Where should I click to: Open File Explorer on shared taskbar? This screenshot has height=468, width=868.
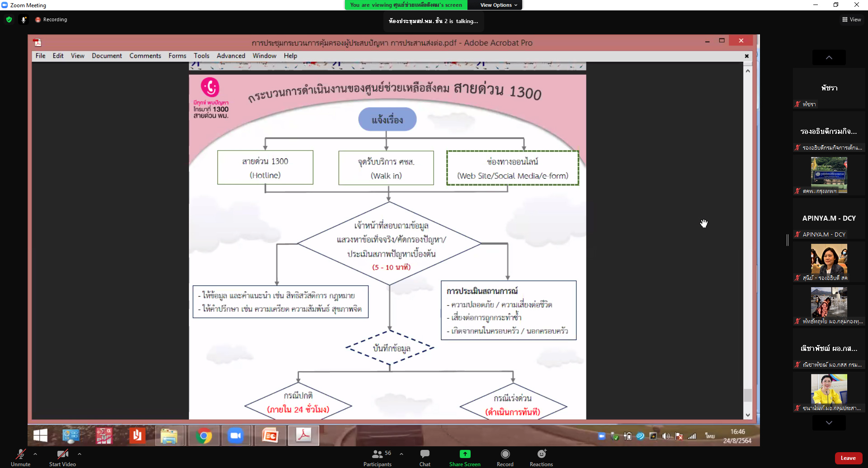click(169, 435)
